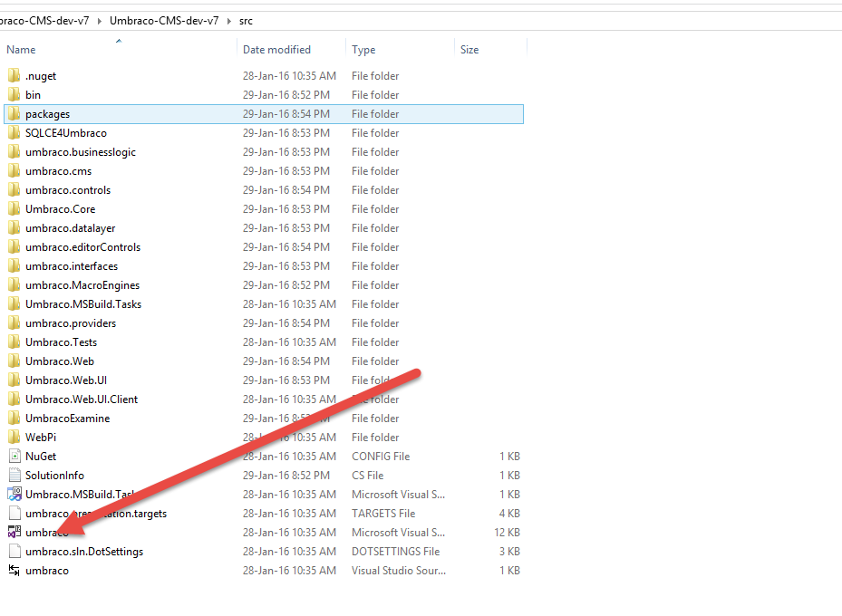
Task: Click umbraco.controls folder icon
Action: tap(15, 190)
